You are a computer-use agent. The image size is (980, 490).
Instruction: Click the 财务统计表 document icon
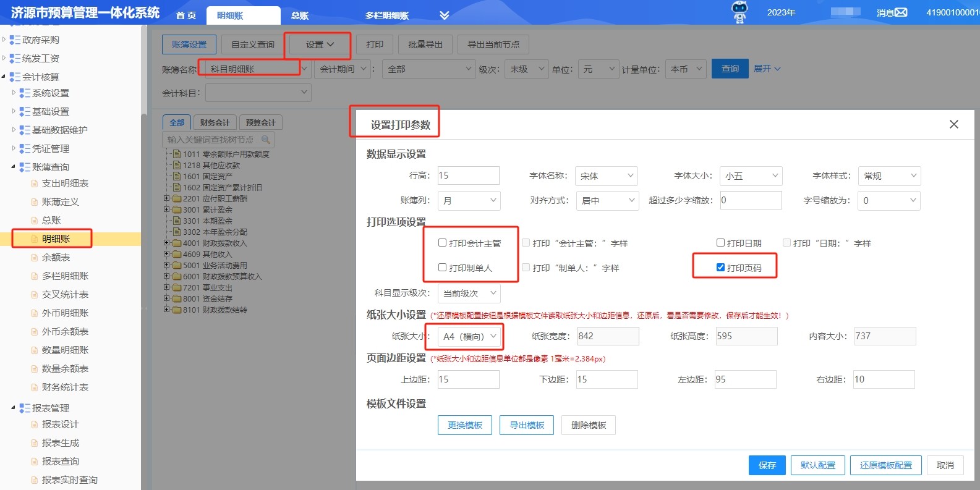[35, 387]
